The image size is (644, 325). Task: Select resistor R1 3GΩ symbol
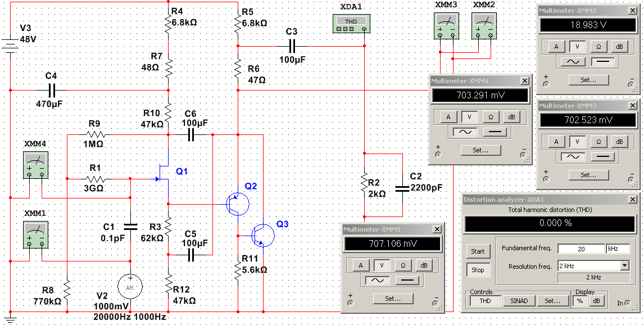pyautogui.click(x=96, y=179)
